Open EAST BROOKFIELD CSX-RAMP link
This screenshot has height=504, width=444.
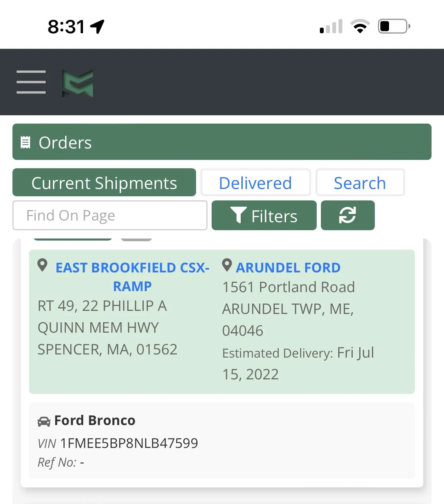point(132,277)
